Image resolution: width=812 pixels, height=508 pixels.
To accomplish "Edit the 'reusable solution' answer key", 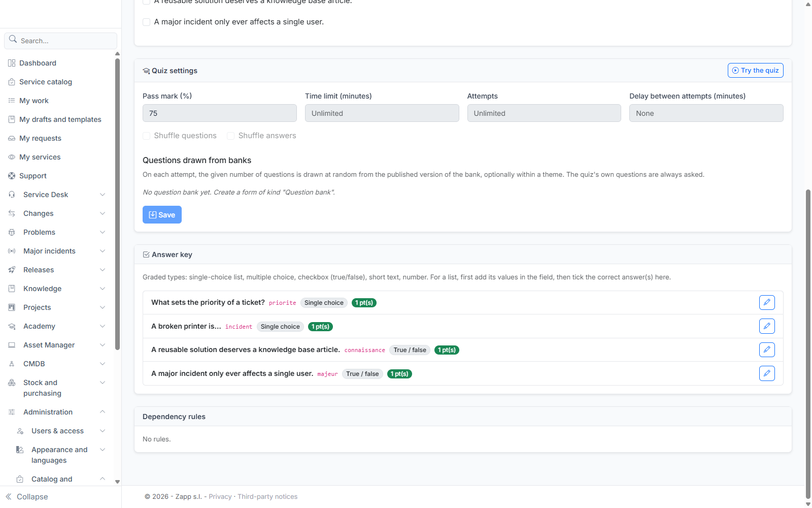I will pyautogui.click(x=767, y=350).
